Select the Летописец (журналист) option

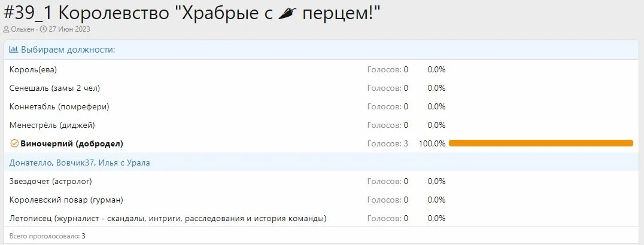[168, 218]
